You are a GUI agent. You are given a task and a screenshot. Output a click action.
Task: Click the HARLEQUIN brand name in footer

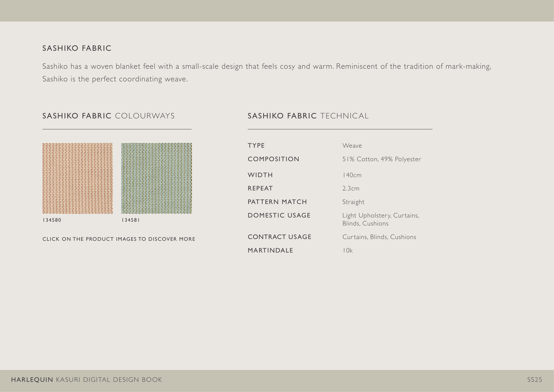32,380
